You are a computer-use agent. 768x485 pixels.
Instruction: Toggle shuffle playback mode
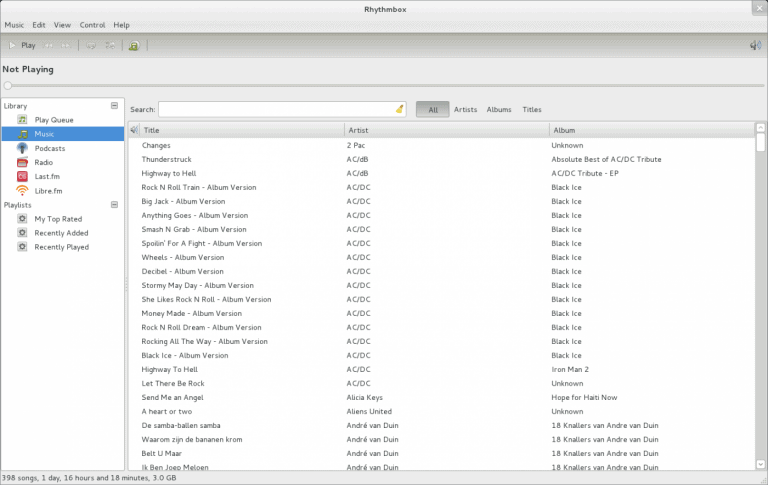(x=110, y=45)
